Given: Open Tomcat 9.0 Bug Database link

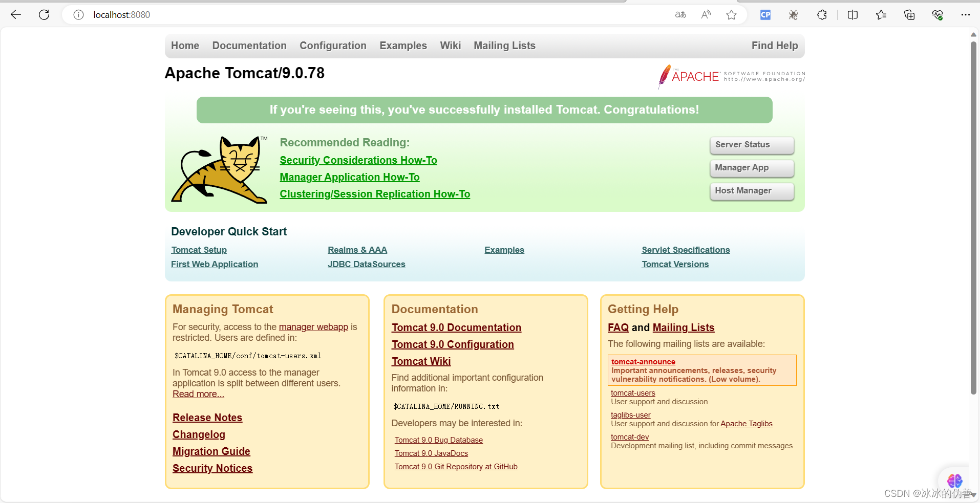Looking at the screenshot, I should click(x=439, y=440).
